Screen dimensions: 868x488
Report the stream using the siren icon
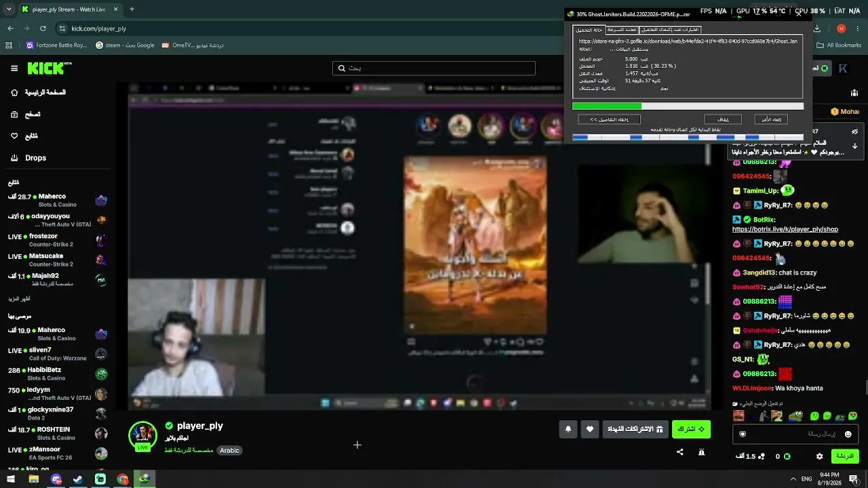[702, 452]
